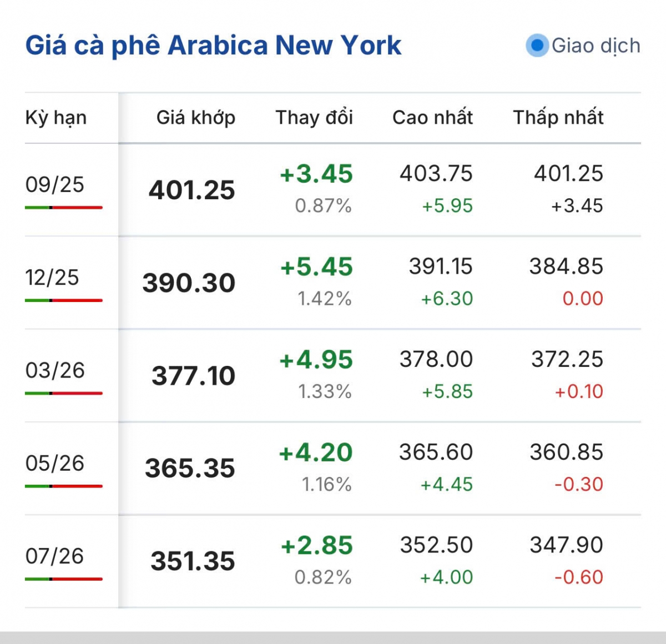
Task: Click the Giao dịch status label
Action: point(596,46)
